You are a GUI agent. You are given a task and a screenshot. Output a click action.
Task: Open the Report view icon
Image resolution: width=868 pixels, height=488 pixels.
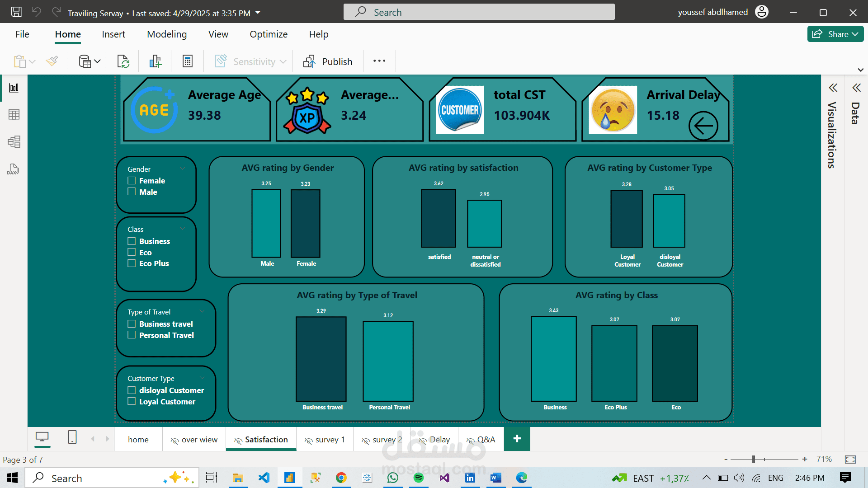tap(14, 88)
